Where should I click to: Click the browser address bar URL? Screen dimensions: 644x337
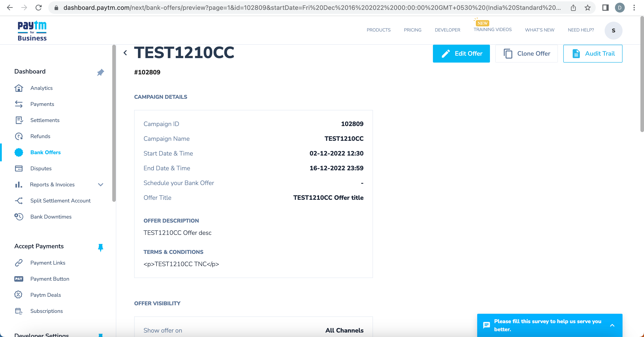tap(312, 8)
